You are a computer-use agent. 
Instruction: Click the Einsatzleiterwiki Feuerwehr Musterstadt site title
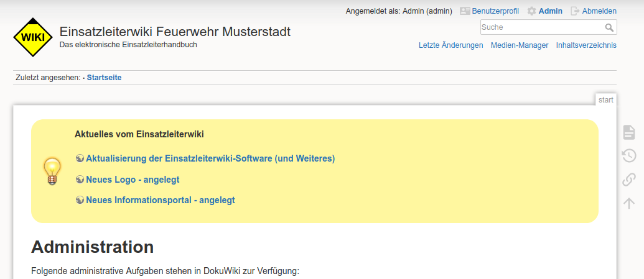pos(175,32)
